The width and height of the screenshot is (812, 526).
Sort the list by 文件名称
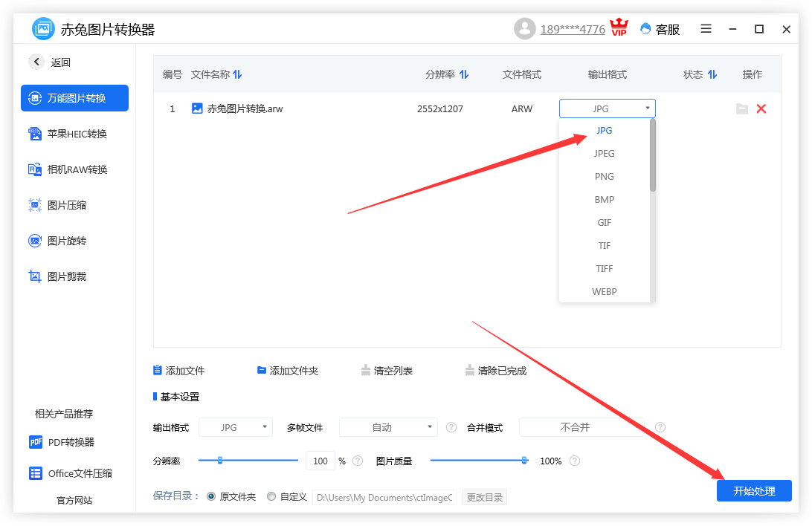click(237, 74)
